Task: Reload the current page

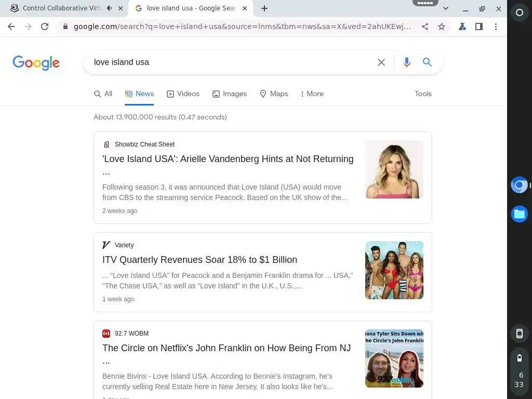Action: coord(45,26)
